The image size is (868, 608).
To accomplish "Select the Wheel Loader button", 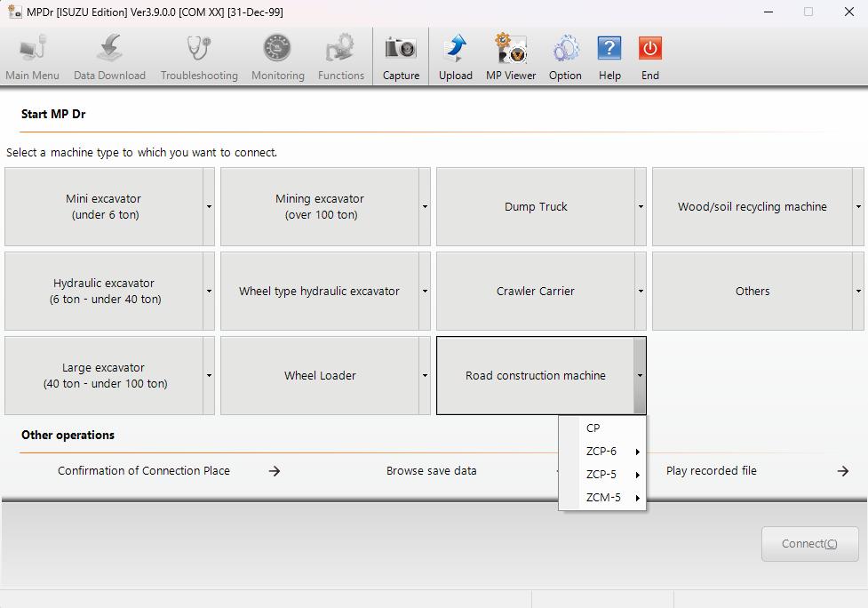I will [x=320, y=375].
